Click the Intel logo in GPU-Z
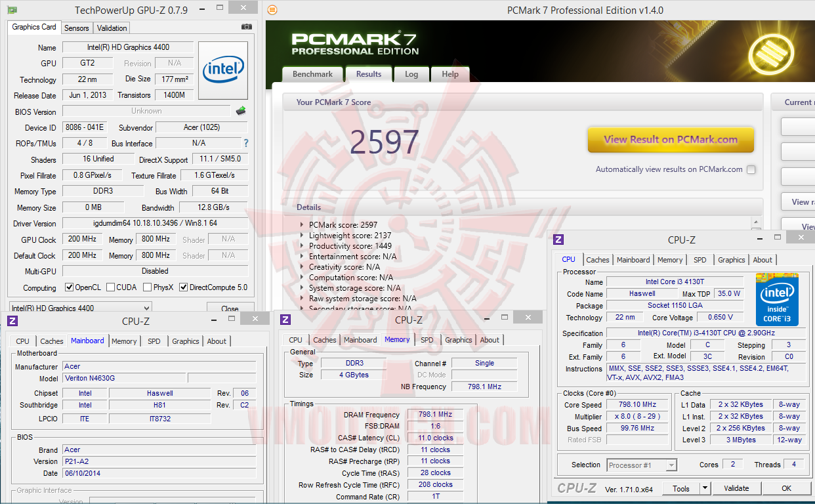 [223, 71]
